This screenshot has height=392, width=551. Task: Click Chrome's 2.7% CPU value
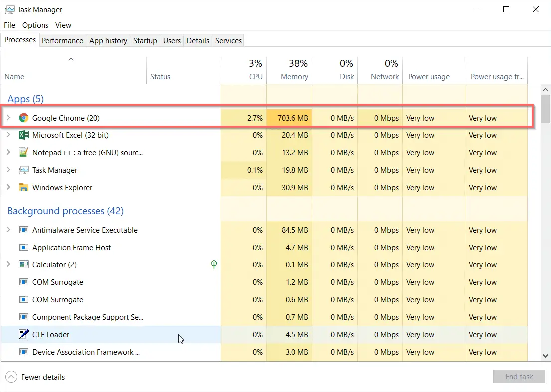[x=255, y=118]
